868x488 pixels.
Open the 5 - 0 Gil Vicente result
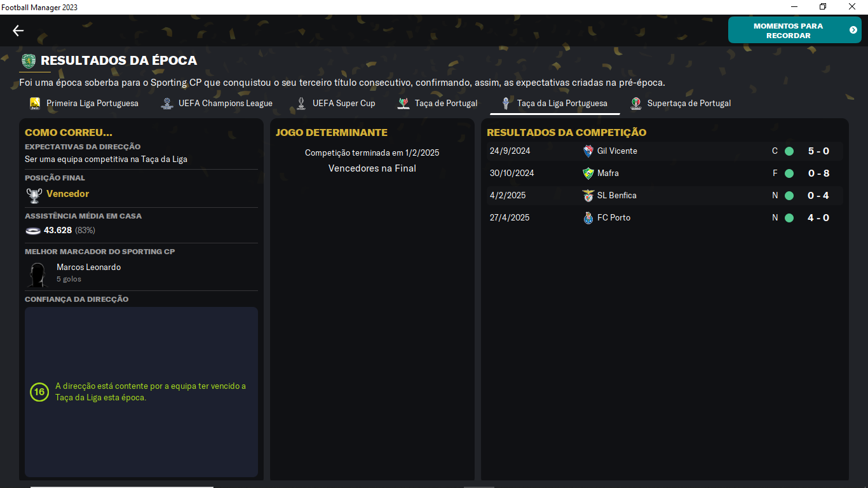[x=818, y=151]
